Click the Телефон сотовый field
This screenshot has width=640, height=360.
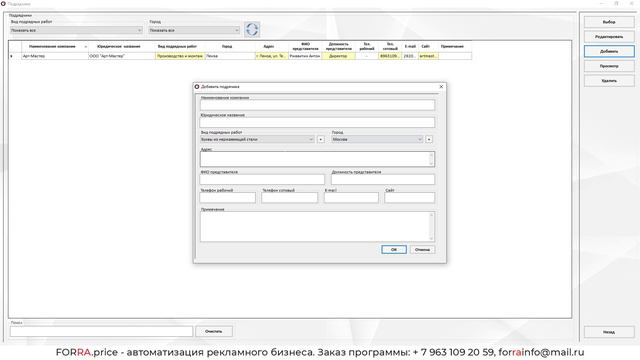(289, 198)
